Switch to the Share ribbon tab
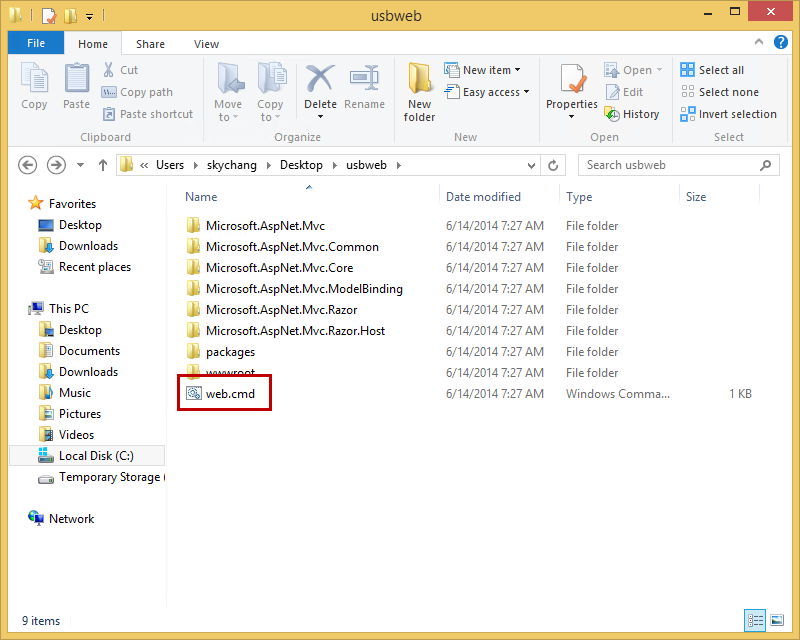This screenshot has width=800, height=640. tap(151, 44)
